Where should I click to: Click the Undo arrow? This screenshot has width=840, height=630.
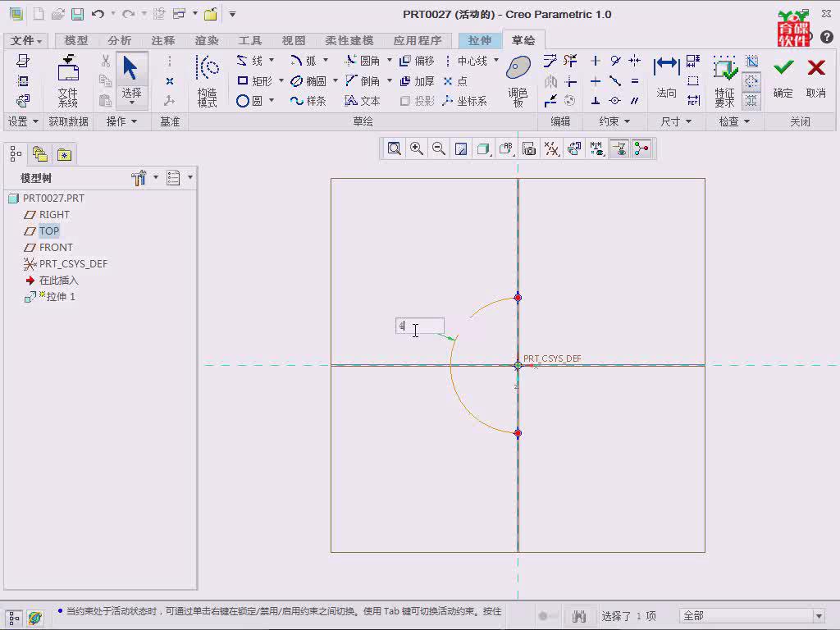coord(98,14)
